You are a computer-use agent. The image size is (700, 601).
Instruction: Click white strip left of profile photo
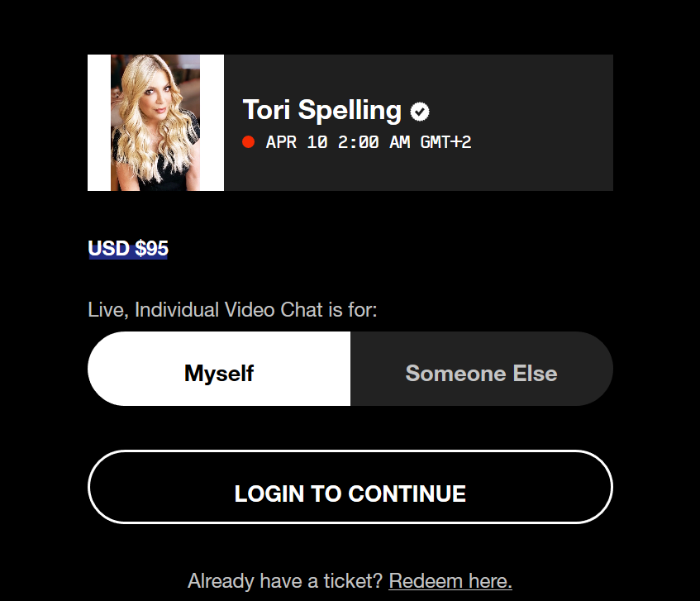point(98,122)
